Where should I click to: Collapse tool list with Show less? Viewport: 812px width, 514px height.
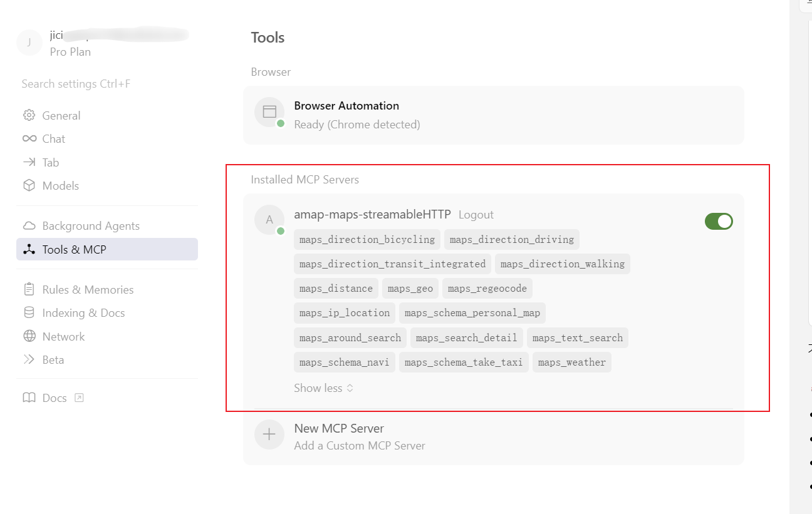click(324, 388)
